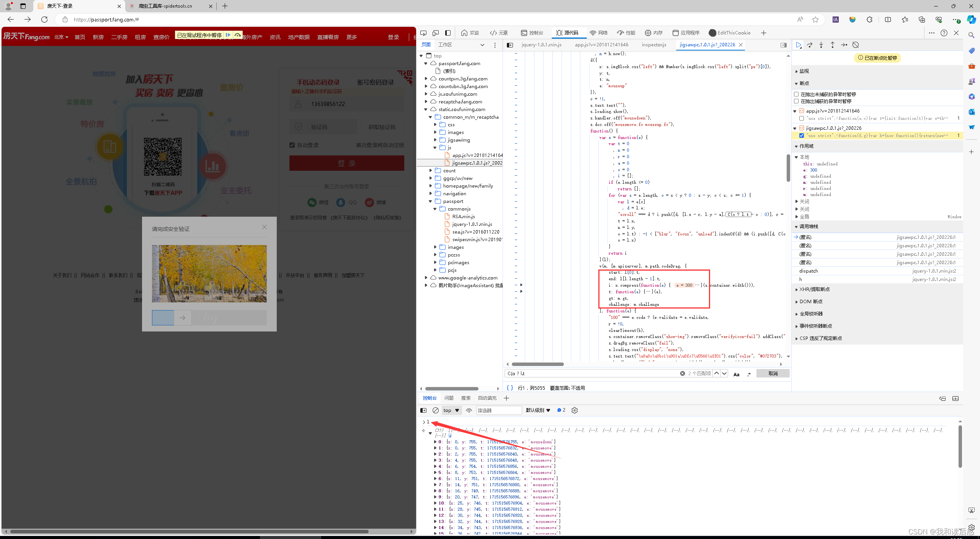Go to previous search match arrow
980x539 pixels.
click(717, 373)
